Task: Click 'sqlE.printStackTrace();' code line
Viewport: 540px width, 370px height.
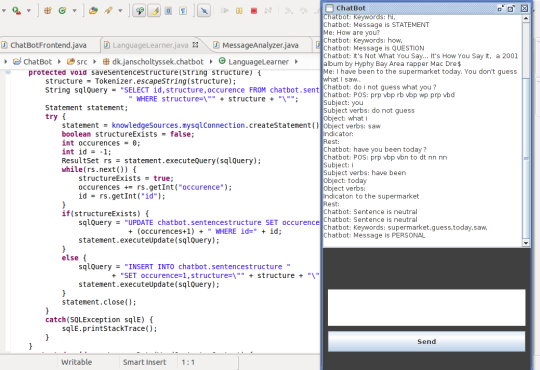Action: (x=110, y=328)
